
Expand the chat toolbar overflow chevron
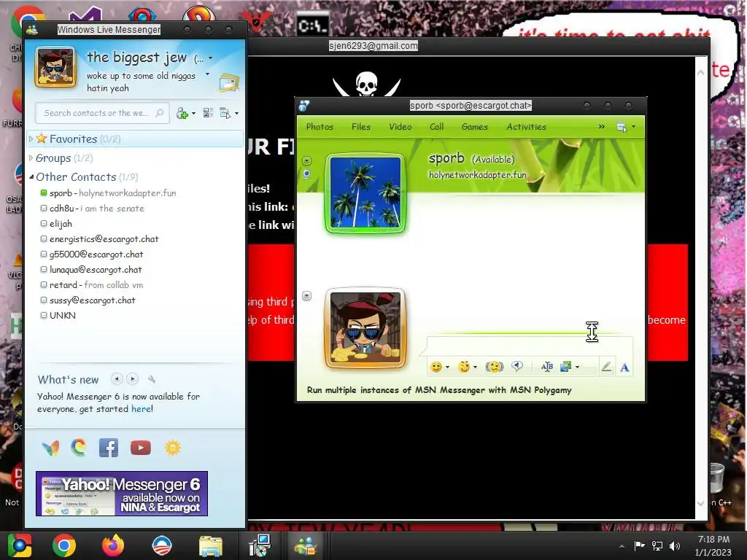pyautogui.click(x=602, y=127)
